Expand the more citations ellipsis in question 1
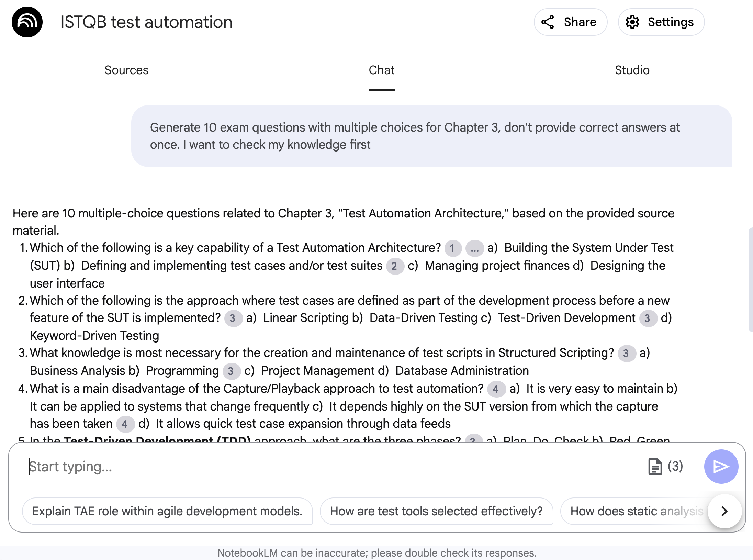This screenshot has height=560, width=753. tap(474, 248)
